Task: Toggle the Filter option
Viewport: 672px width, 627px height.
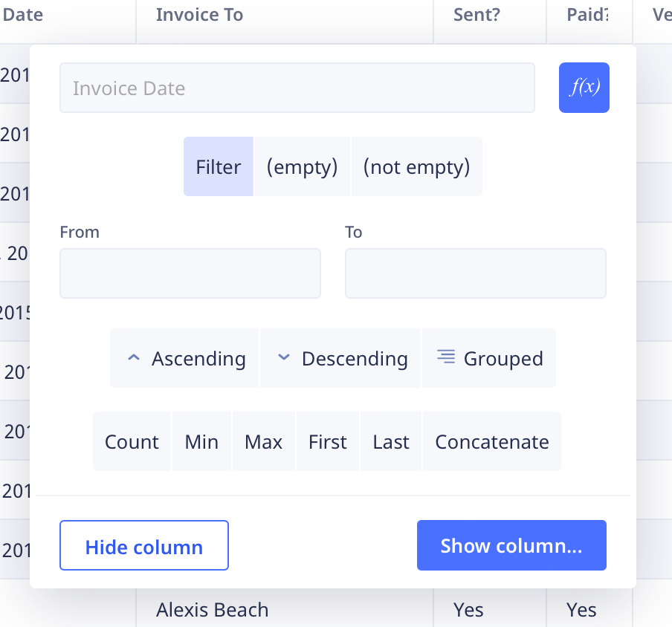Action: (x=218, y=166)
